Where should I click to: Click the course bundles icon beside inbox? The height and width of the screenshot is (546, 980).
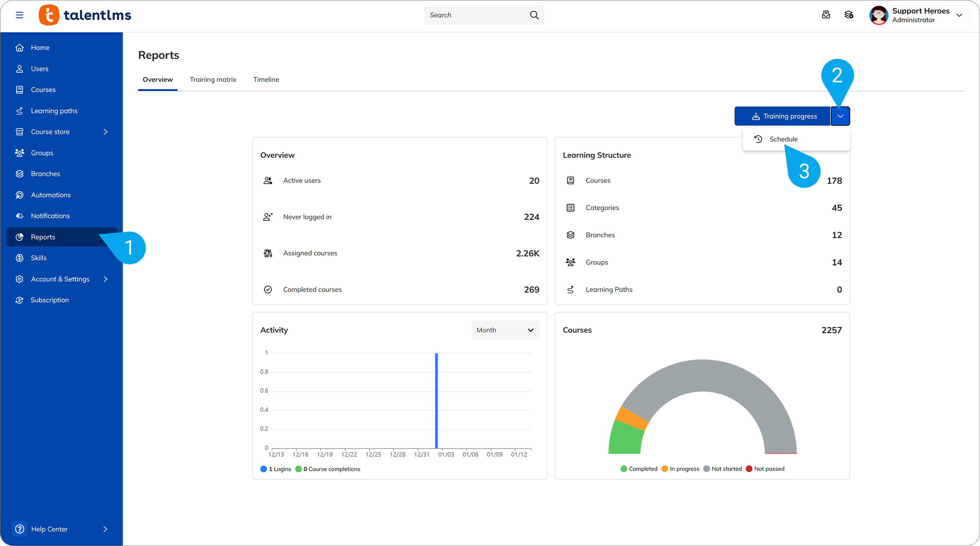coord(849,14)
